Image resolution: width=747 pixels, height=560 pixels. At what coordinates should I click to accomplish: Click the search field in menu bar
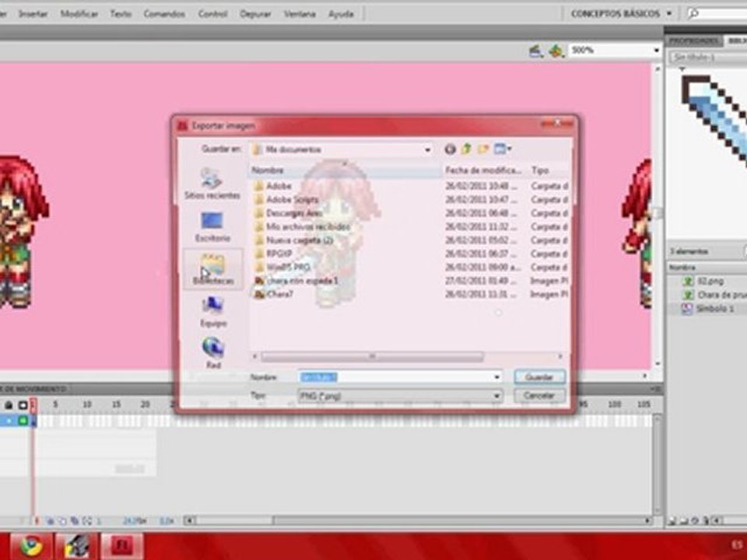(x=717, y=14)
